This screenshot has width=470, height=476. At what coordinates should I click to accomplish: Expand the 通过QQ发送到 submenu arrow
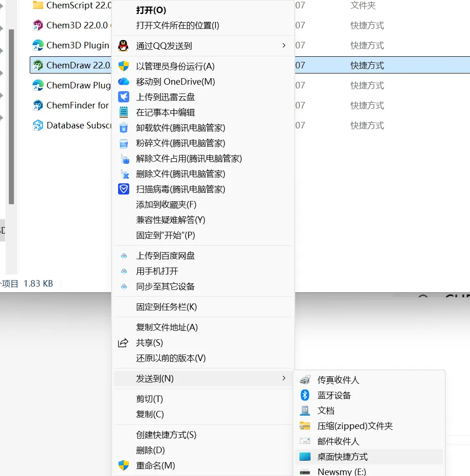click(284, 46)
